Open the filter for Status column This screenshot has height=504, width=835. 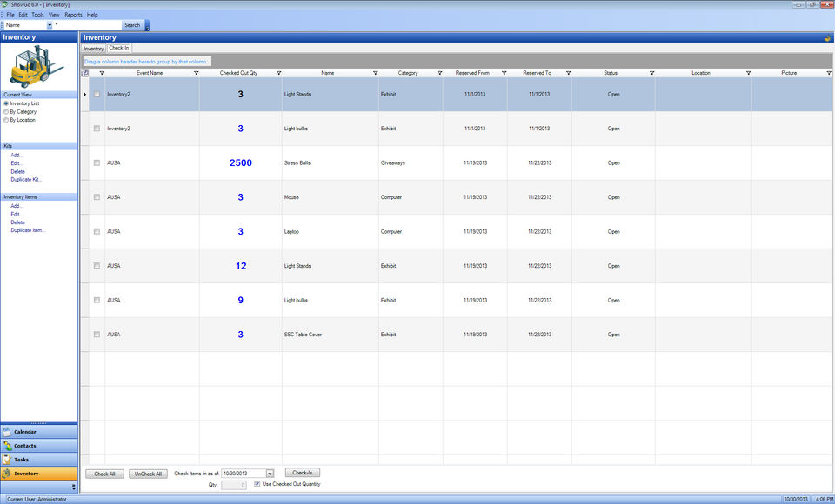point(651,73)
